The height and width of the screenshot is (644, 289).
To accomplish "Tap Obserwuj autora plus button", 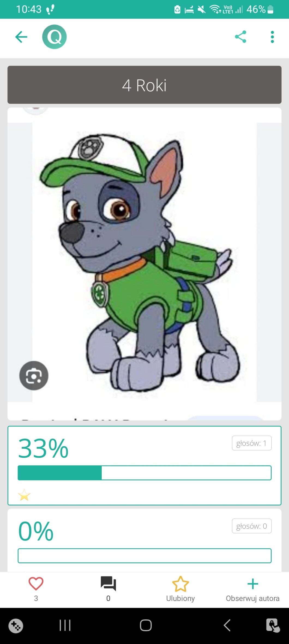I will (x=253, y=589).
